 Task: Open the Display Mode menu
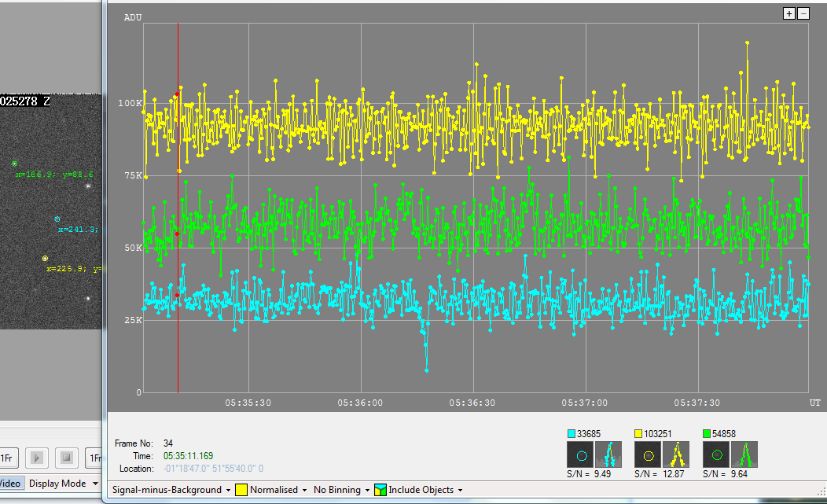coord(64,483)
